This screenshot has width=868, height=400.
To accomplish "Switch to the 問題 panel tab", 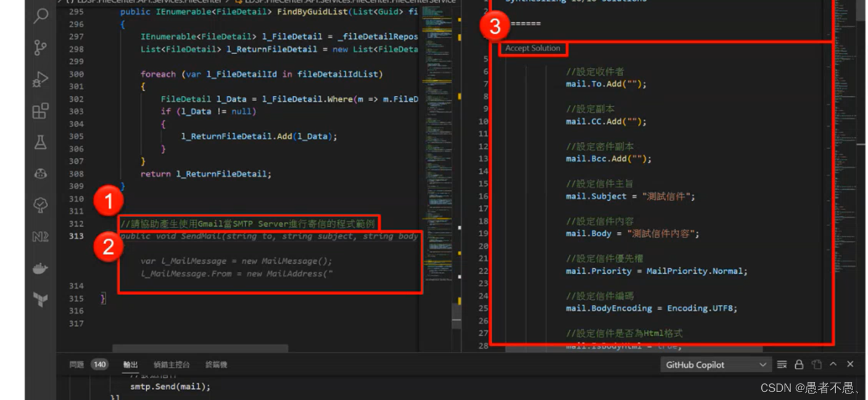I will (76, 364).
